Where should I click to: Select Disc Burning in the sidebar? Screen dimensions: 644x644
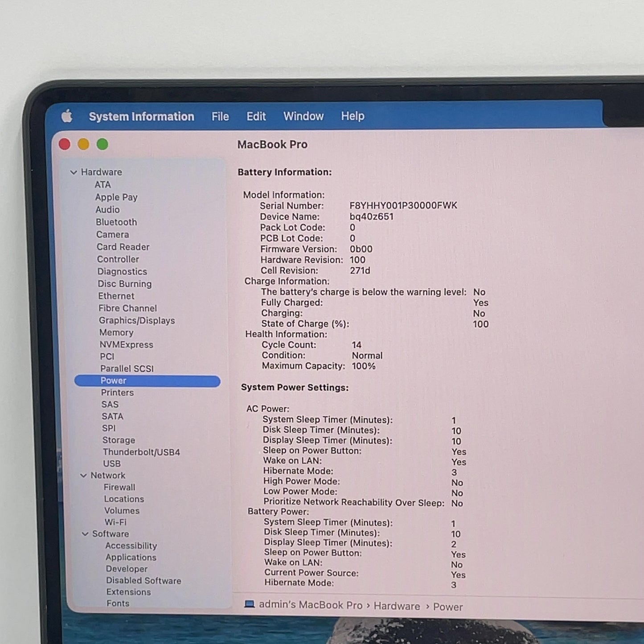(125, 284)
